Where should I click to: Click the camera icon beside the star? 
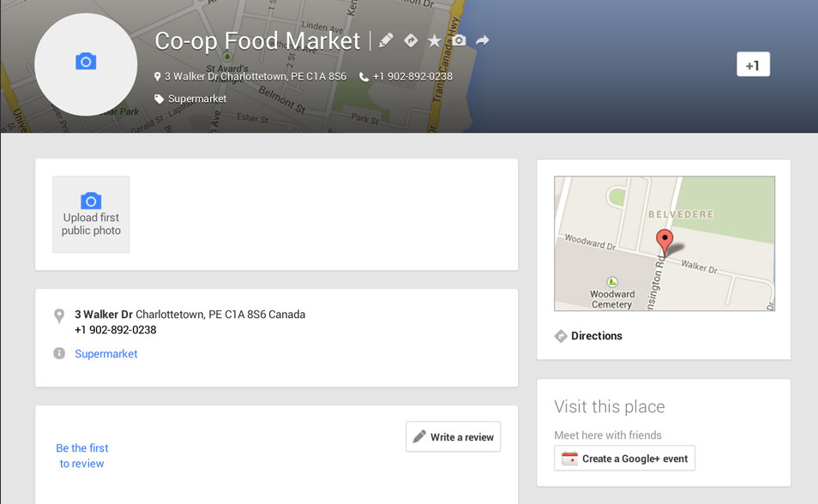460,40
